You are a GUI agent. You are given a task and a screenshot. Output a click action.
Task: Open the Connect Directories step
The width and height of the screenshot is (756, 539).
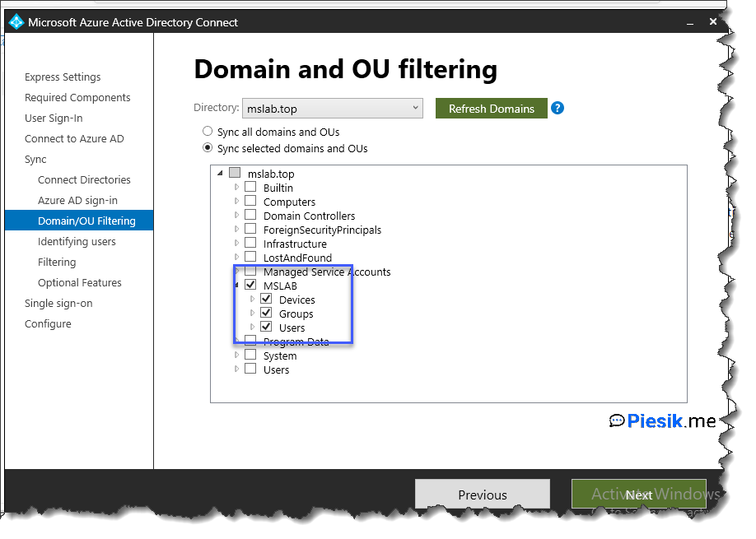(x=84, y=180)
